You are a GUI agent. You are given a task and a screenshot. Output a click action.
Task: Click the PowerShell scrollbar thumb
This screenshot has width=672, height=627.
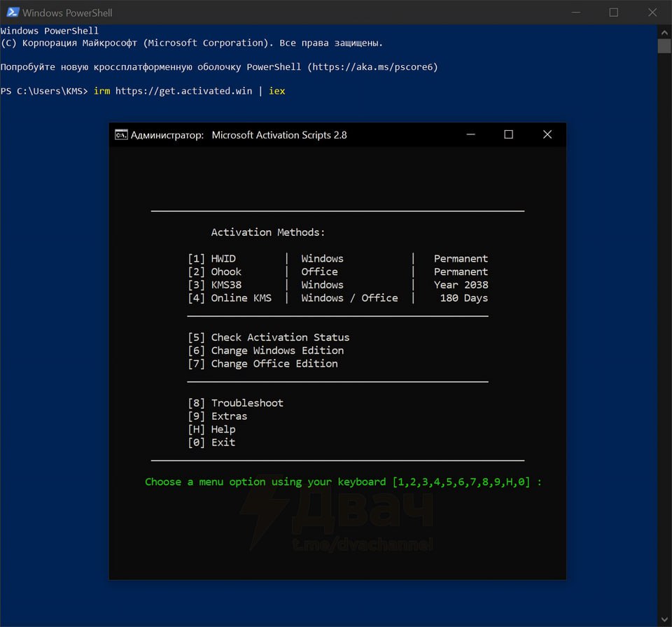pyautogui.click(x=664, y=46)
